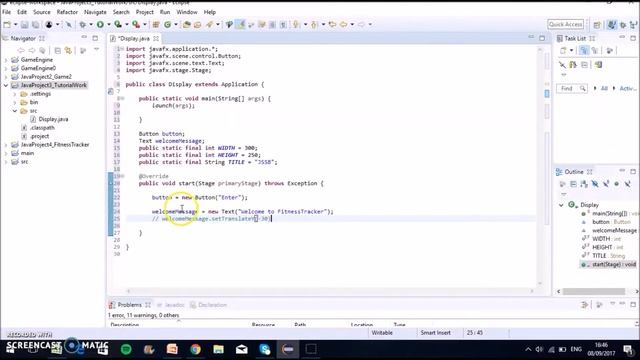The width and height of the screenshot is (640, 360).
Task: Toggle Link with Editor in Navigator
Action: (68, 51)
